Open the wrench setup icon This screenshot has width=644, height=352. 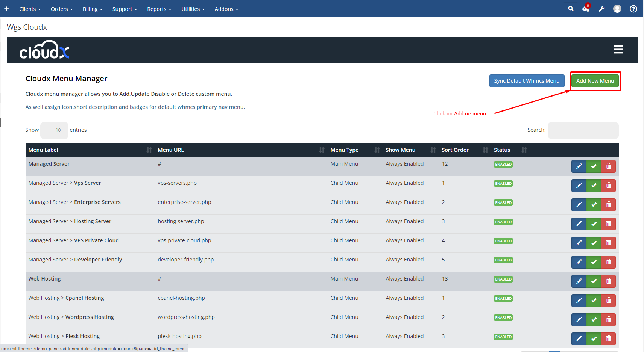coord(601,9)
